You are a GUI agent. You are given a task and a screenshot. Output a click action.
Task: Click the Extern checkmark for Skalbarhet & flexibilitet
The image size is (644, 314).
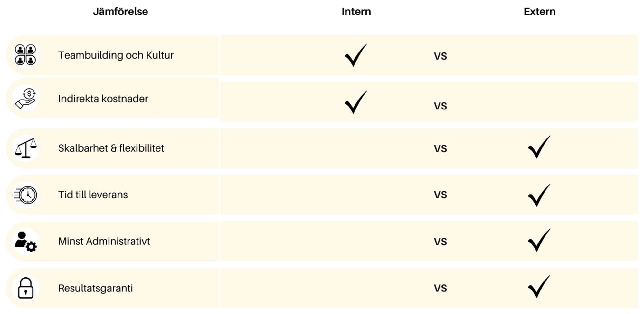point(539,147)
